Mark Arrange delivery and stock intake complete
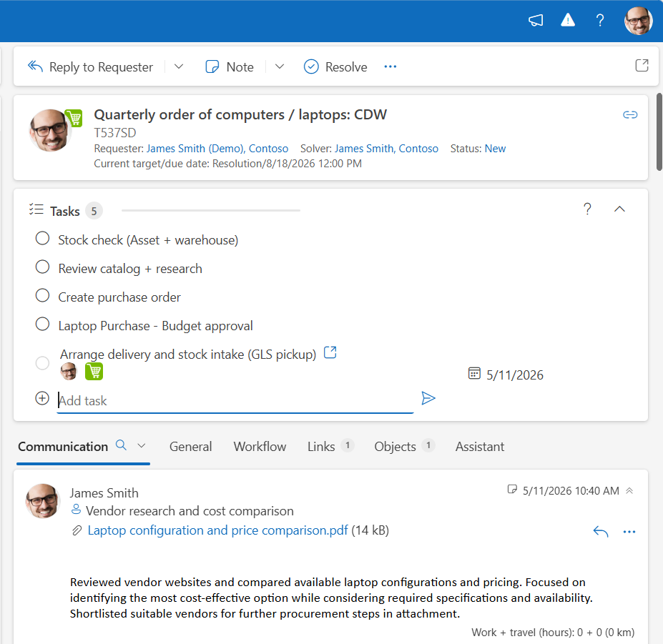Image resolution: width=663 pixels, height=644 pixels. (x=42, y=363)
